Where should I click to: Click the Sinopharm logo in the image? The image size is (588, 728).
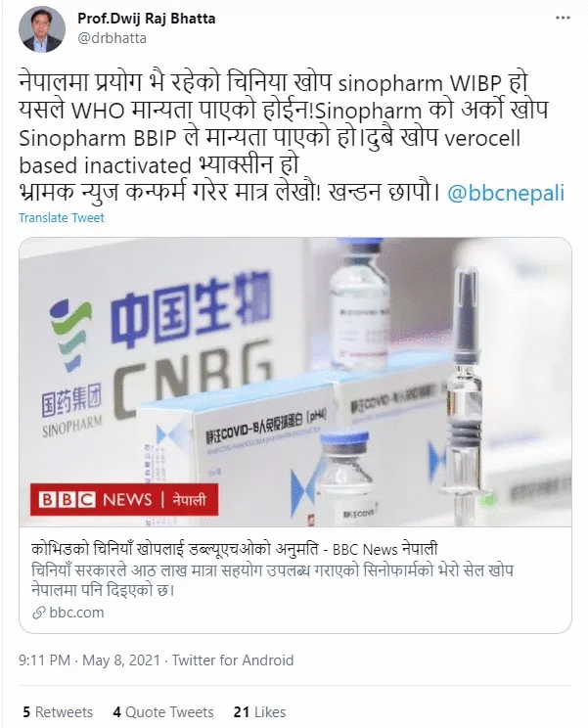pyautogui.click(x=72, y=369)
